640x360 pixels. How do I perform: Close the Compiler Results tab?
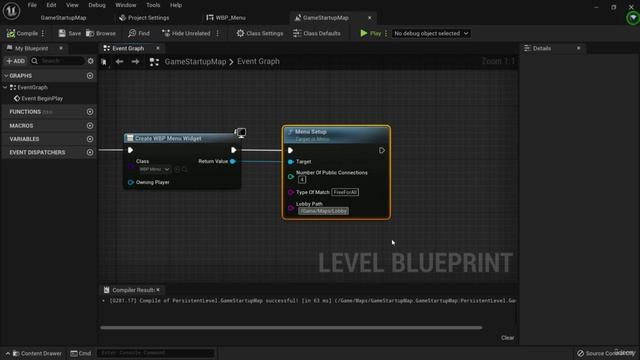tap(158, 290)
